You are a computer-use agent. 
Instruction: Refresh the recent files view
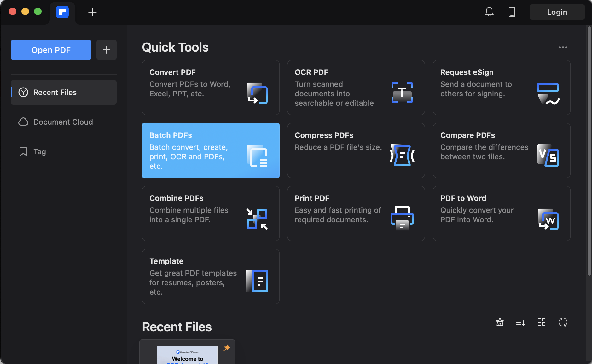tap(563, 322)
